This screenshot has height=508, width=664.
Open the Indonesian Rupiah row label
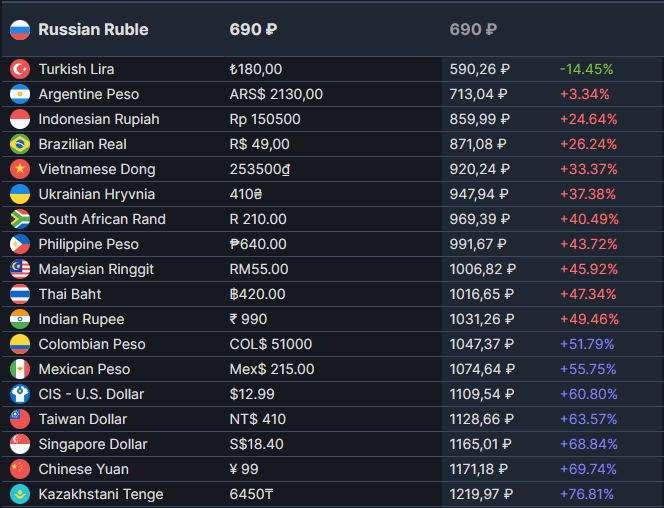pyautogui.click(x=99, y=119)
